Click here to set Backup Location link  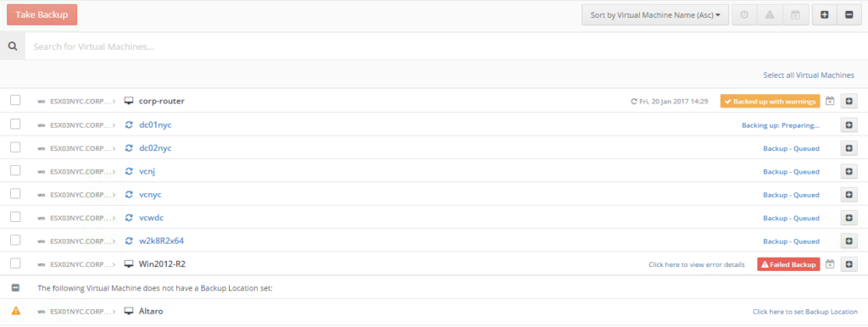coord(805,312)
